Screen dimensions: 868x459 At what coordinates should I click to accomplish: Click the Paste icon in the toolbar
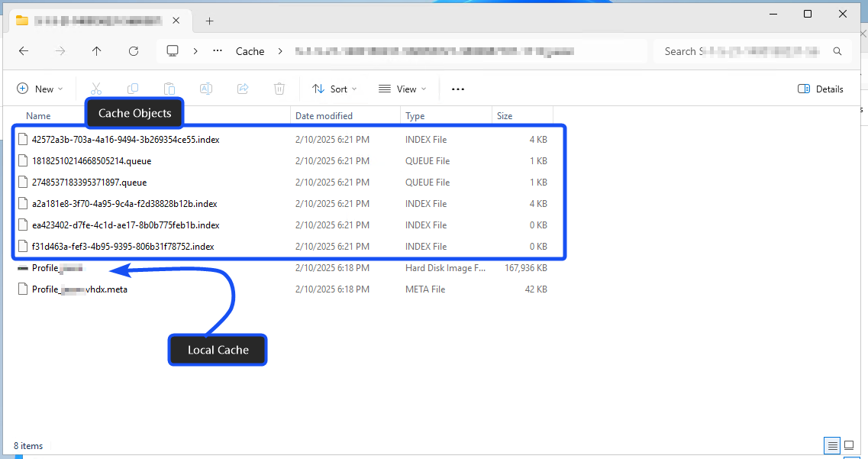[169, 89]
